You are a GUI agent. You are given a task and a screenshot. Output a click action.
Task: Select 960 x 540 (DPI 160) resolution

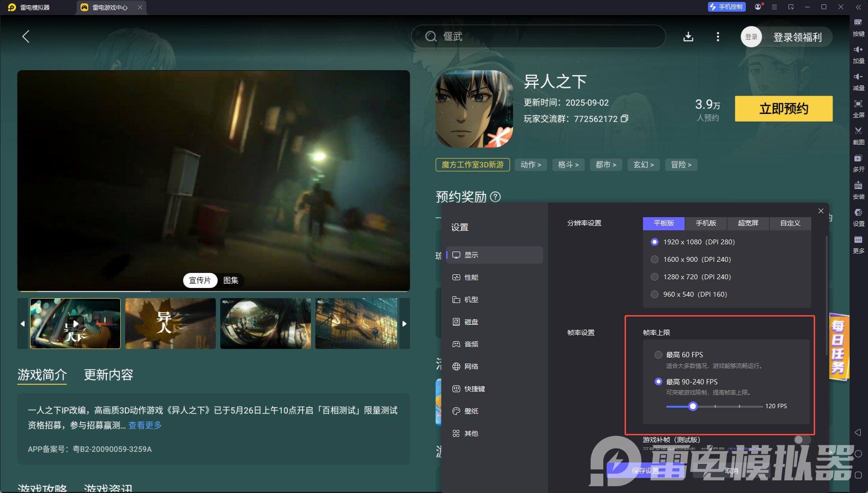[655, 294]
